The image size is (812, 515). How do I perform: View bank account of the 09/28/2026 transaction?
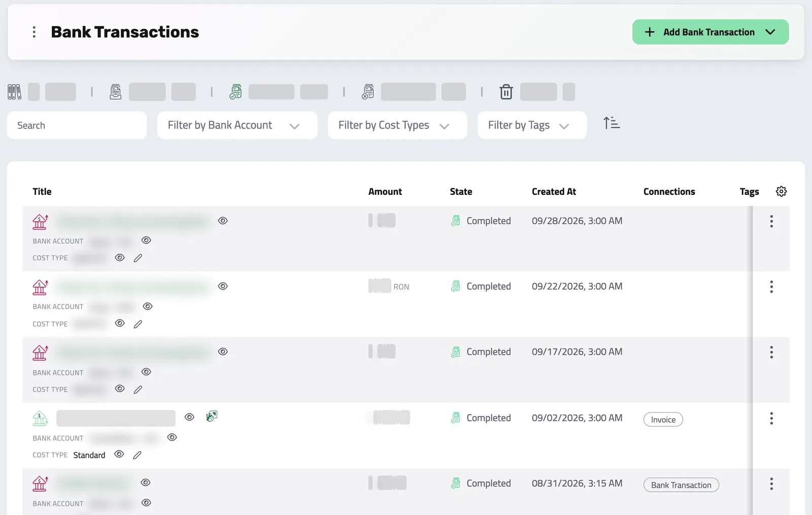point(146,241)
